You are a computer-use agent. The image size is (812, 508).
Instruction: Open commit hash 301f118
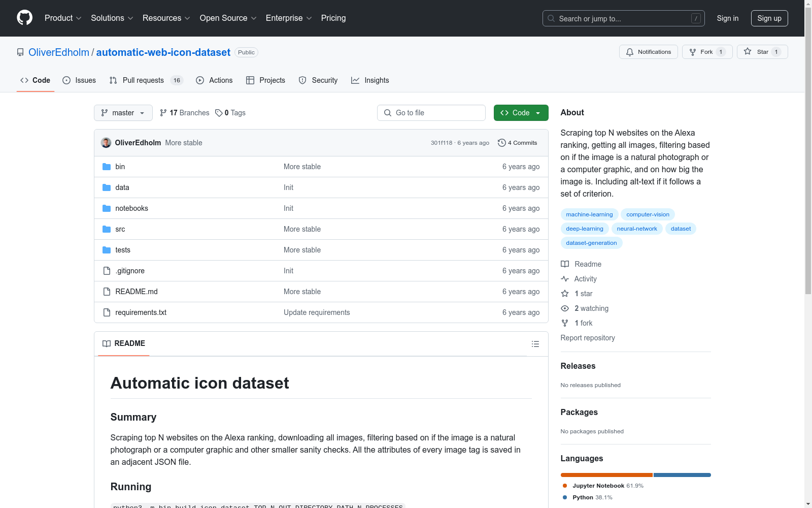pyautogui.click(x=442, y=143)
